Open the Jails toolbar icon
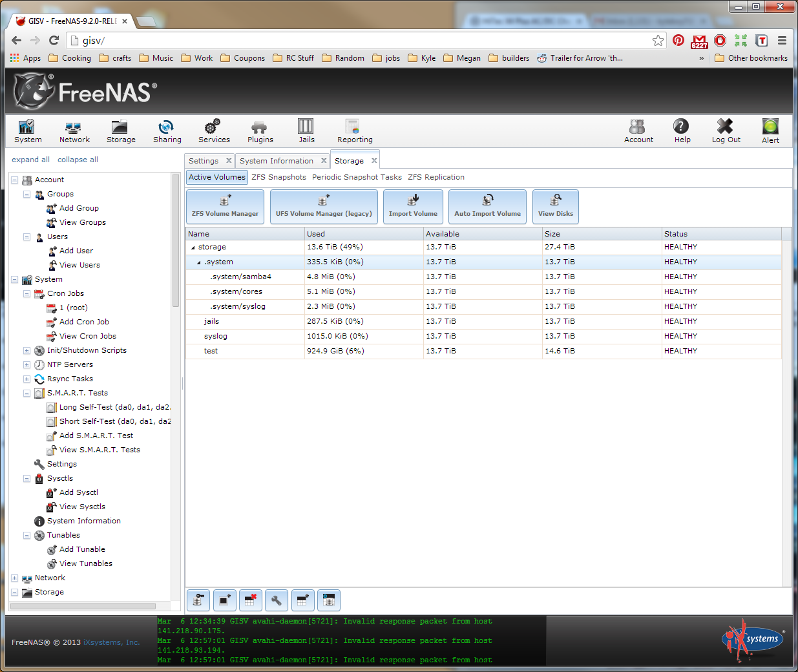This screenshot has width=798, height=672. coord(306,131)
